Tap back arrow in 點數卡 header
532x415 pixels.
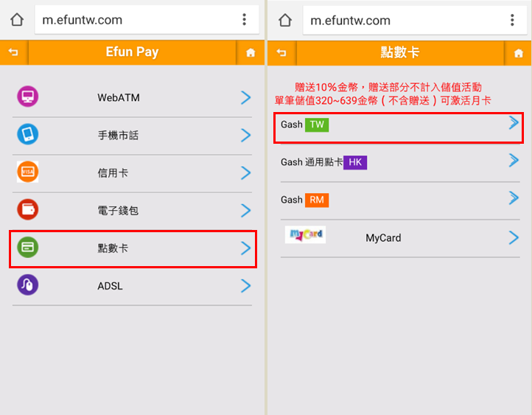coord(281,53)
